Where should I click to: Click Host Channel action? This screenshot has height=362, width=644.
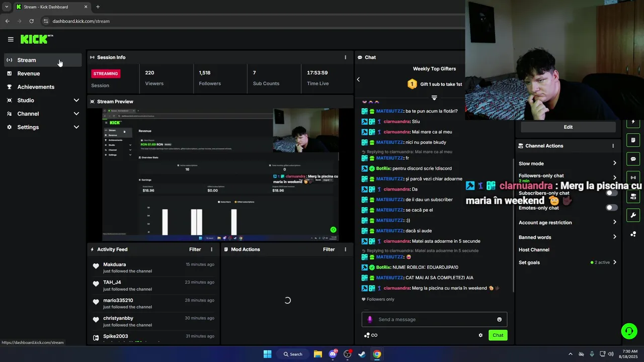click(534, 250)
